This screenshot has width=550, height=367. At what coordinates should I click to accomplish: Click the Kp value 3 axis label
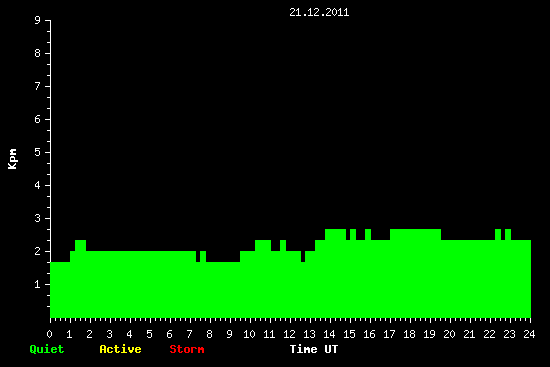38,218
